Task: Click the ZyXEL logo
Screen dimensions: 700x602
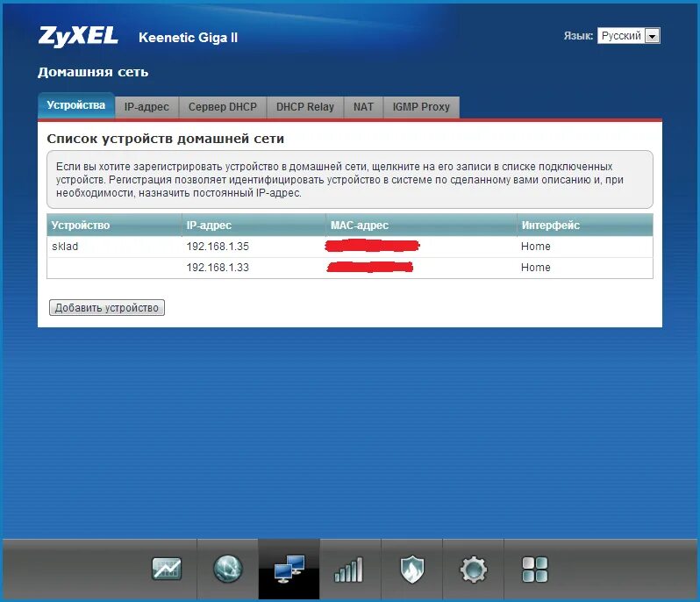Action: tap(78, 36)
